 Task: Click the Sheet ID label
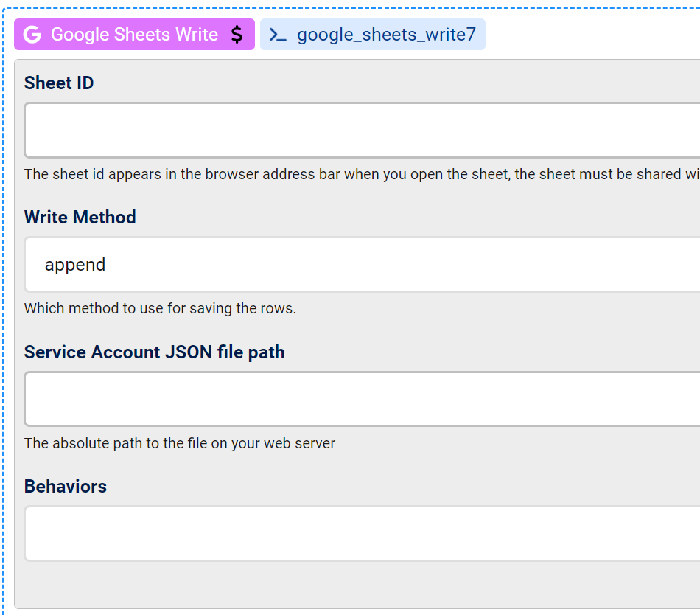tap(59, 83)
